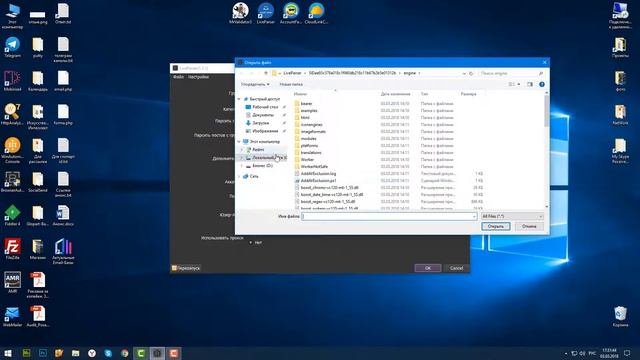Open the Recycle Bin on desktop
The height and width of the screenshot is (360, 640).
(620, 317)
